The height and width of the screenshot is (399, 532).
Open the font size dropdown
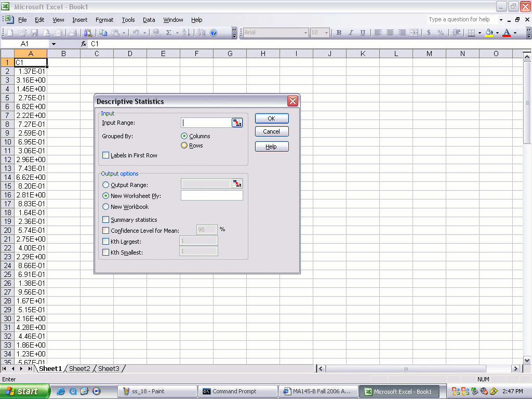point(326,33)
